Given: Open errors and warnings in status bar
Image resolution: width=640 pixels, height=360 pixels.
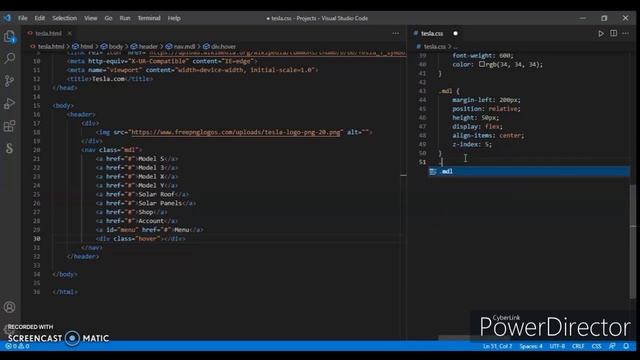Looking at the screenshot, I should (x=18, y=346).
